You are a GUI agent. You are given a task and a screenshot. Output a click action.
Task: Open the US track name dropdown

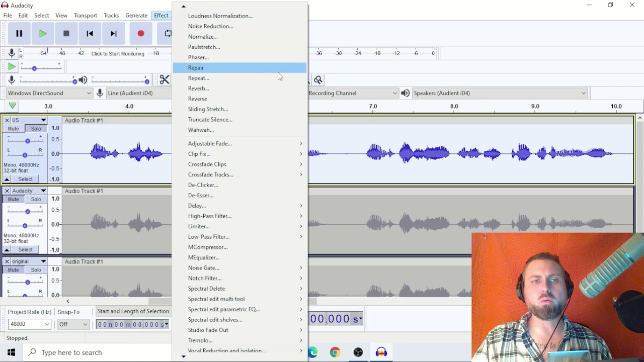[29, 120]
